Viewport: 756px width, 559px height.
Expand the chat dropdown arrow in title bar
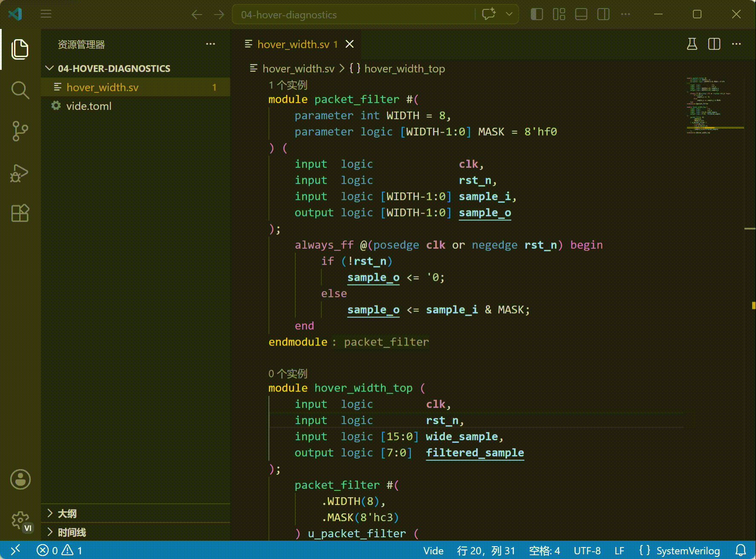point(509,14)
